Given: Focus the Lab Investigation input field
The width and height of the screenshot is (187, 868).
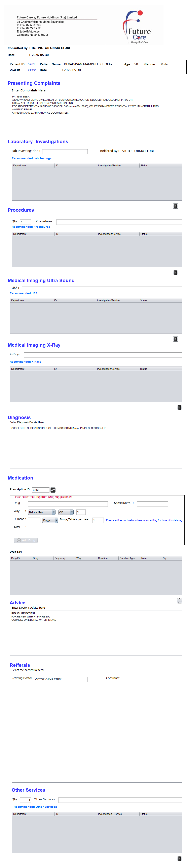Looking at the screenshot, I should [65, 152].
